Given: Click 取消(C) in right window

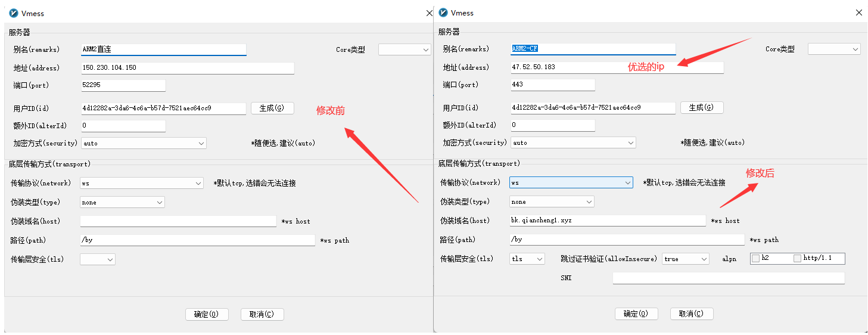Looking at the screenshot, I should pos(692,314).
